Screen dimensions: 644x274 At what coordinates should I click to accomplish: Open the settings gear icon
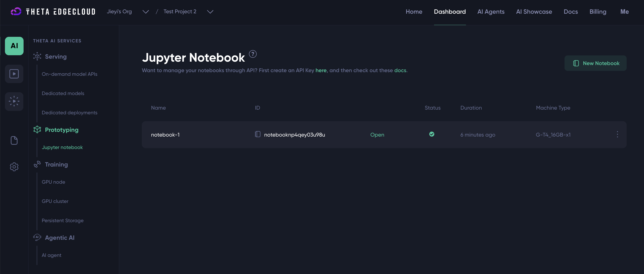click(x=14, y=167)
